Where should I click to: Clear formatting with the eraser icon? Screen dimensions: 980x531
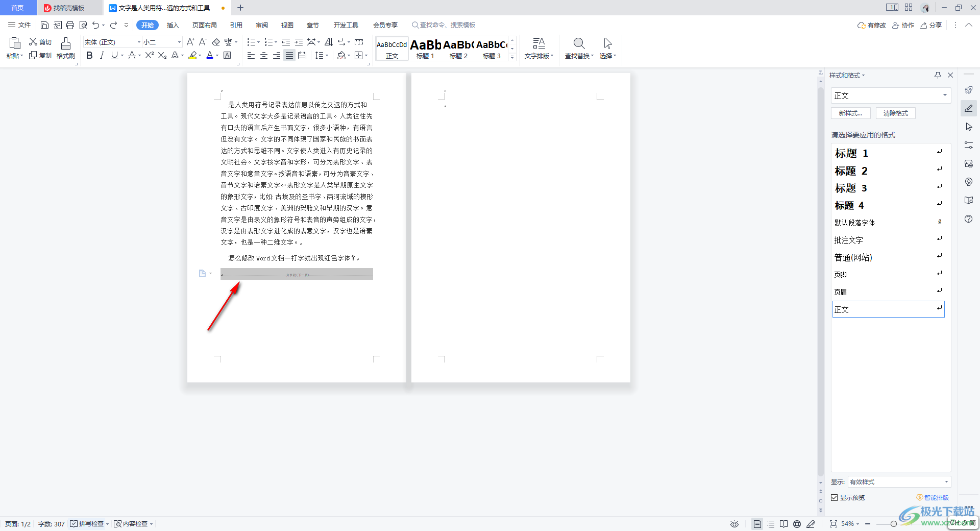pos(216,42)
